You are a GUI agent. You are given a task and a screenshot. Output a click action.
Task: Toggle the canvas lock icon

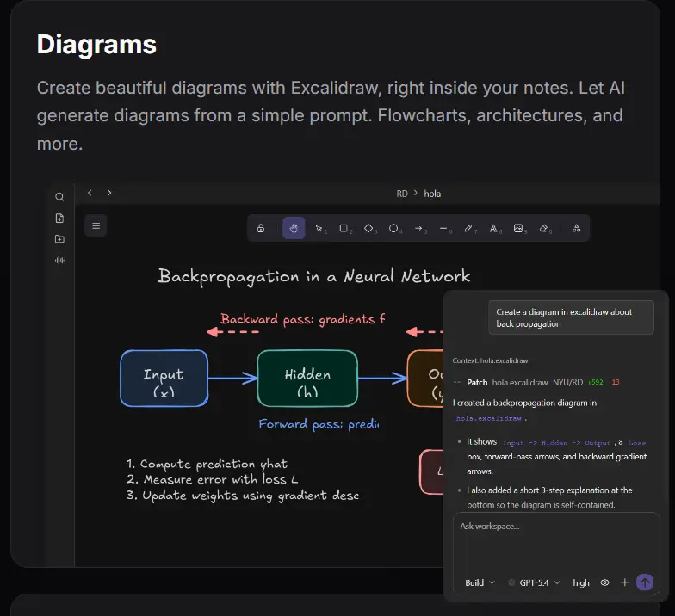click(261, 229)
